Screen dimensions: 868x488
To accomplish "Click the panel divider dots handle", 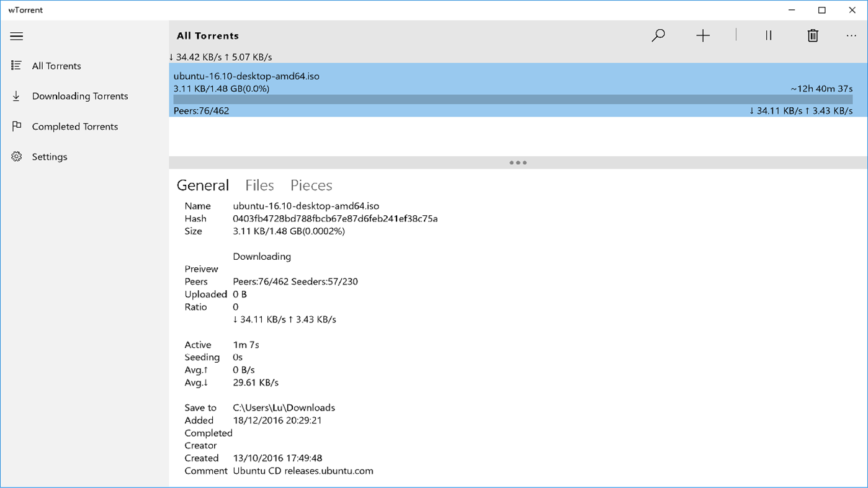I will [518, 162].
